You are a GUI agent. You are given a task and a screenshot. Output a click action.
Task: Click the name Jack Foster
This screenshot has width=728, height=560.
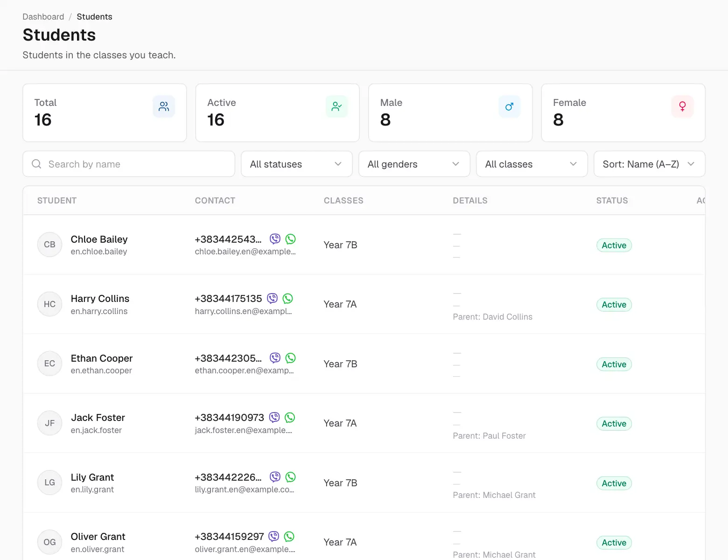(98, 417)
